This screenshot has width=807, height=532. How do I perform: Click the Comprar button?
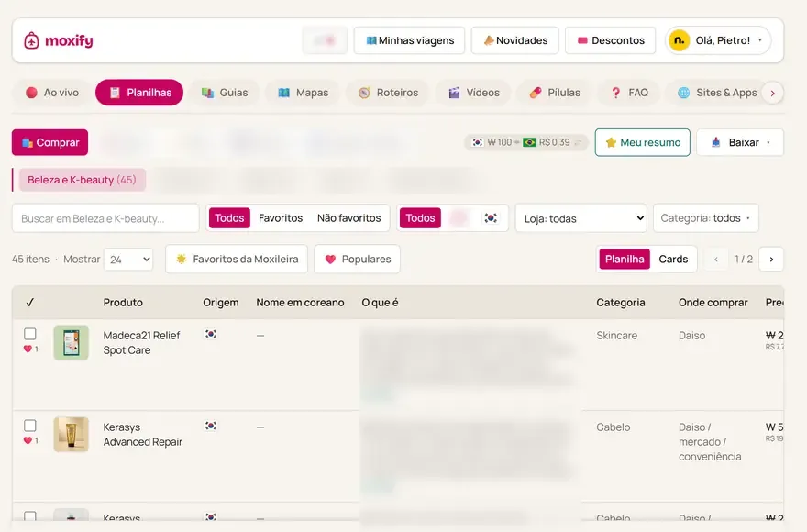[50, 142]
